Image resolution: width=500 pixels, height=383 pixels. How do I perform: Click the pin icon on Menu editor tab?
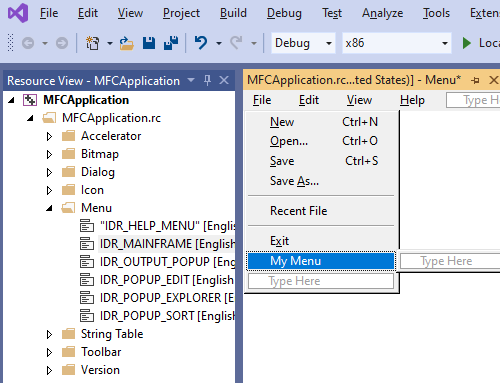[475, 80]
